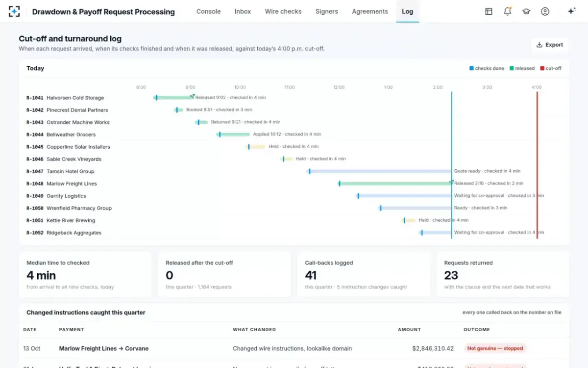Viewport: 588px width, 368px height.
Task: Switch to the Console tab
Action: (208, 11)
